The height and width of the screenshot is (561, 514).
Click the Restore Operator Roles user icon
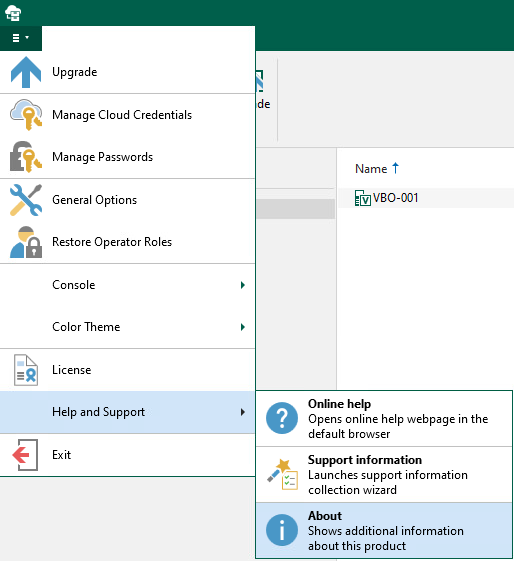pos(26,242)
